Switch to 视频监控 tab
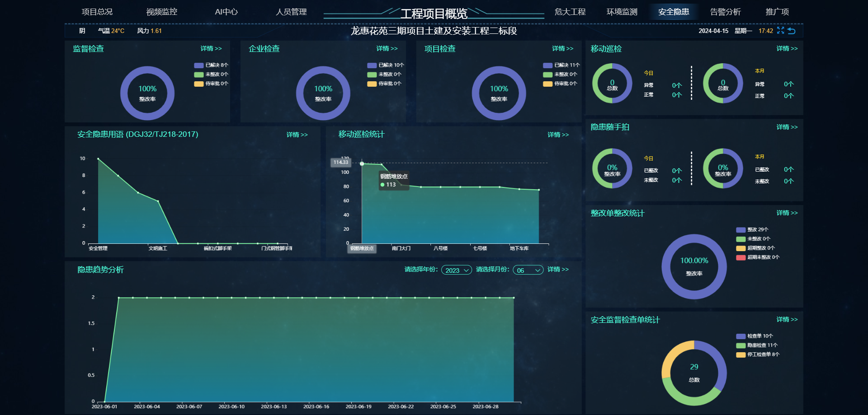 tap(161, 12)
